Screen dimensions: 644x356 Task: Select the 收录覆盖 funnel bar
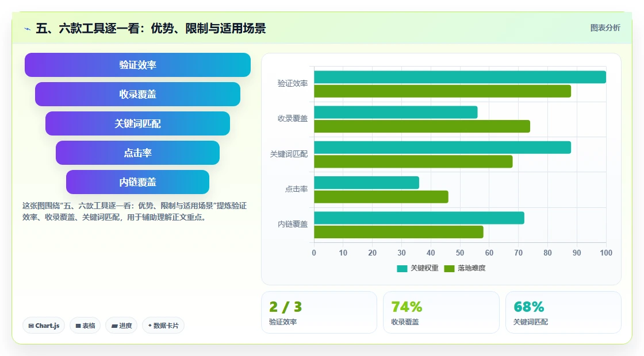137,94
